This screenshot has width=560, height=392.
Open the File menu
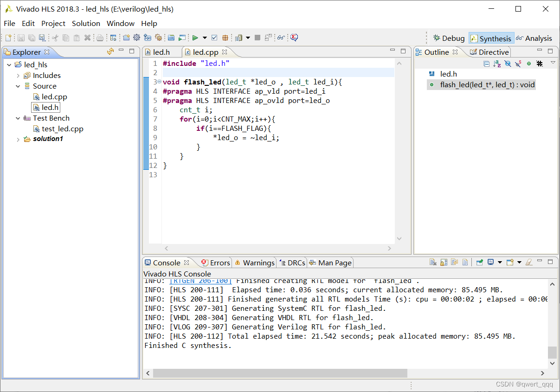click(9, 23)
